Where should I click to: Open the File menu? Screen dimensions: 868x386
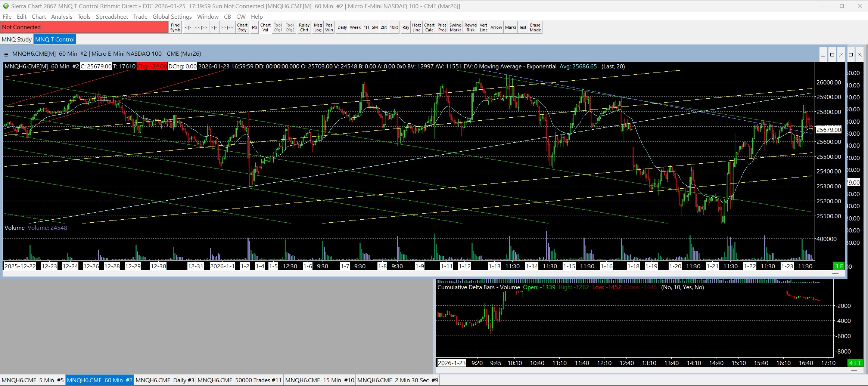pyautogui.click(x=7, y=16)
